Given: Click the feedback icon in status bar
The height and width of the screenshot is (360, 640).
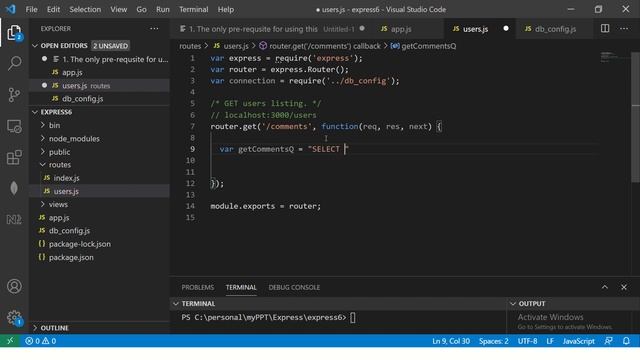Looking at the screenshot, I should coord(609,341).
